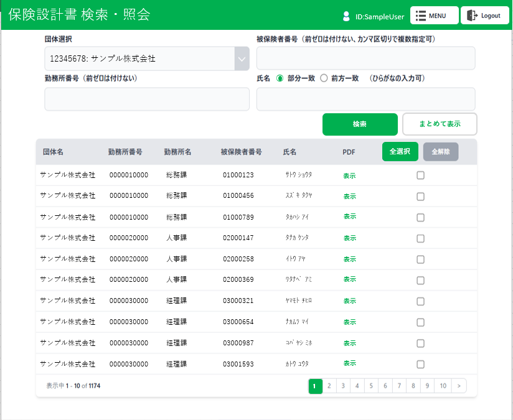Select the 部分一致 radio button

click(280, 78)
